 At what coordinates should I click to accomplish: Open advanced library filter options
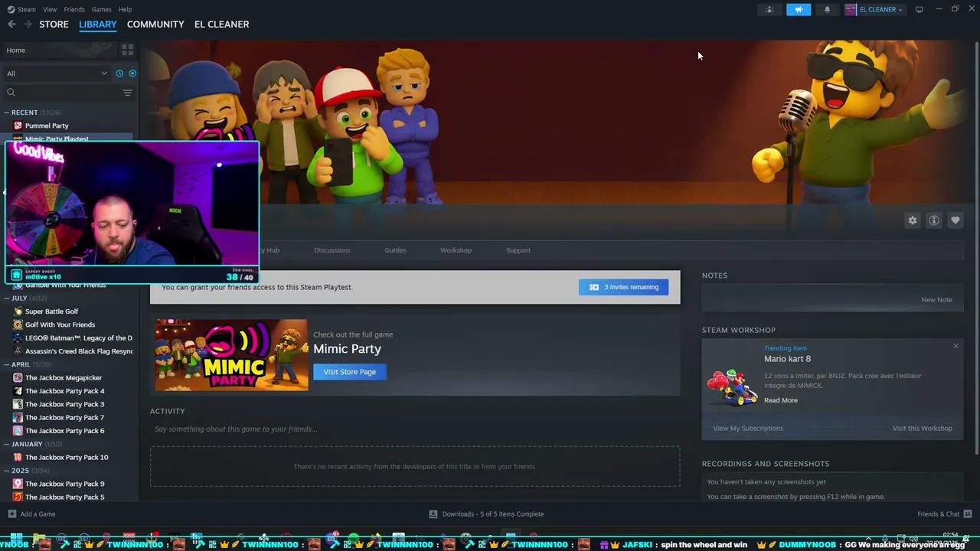[x=128, y=93]
